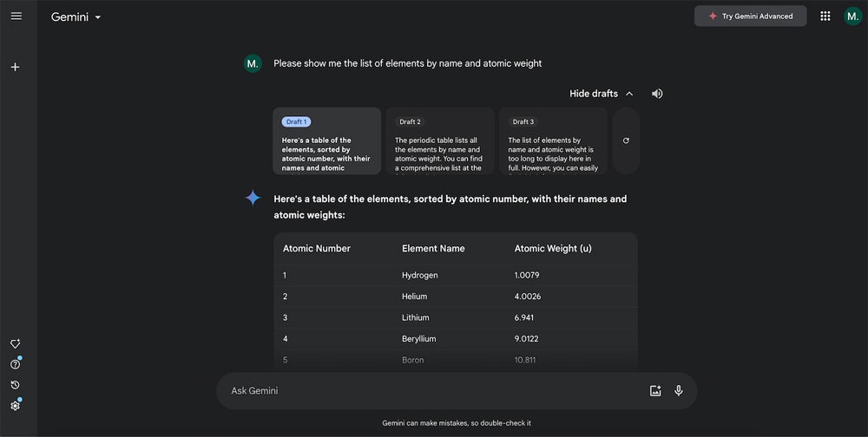Click the speaker icon to listen
This screenshot has height=437, width=868.
(657, 94)
